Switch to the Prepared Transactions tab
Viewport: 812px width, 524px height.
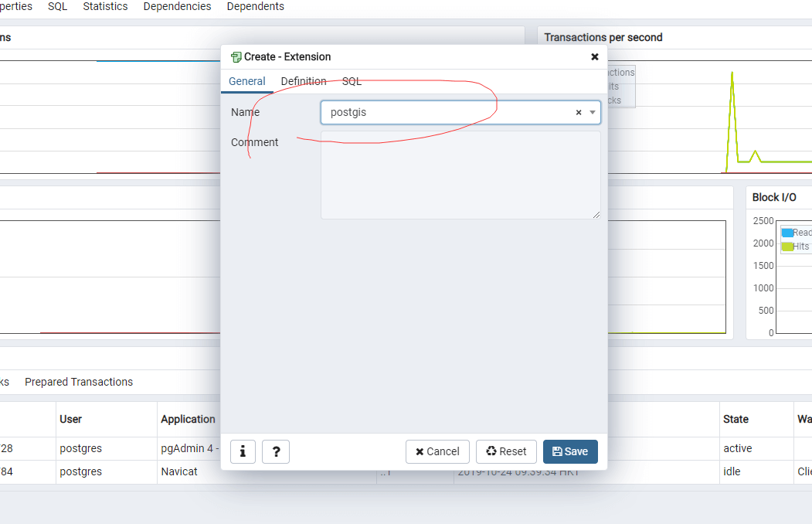point(79,382)
